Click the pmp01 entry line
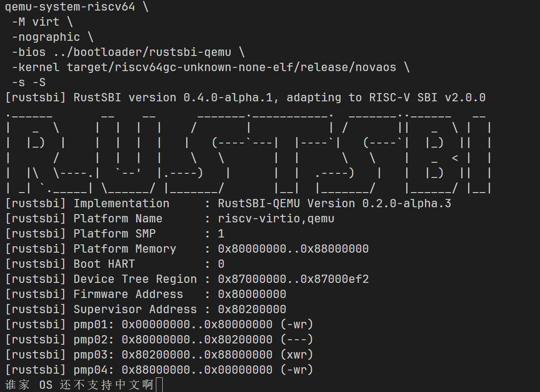The height and width of the screenshot is (392, 540). (159, 325)
